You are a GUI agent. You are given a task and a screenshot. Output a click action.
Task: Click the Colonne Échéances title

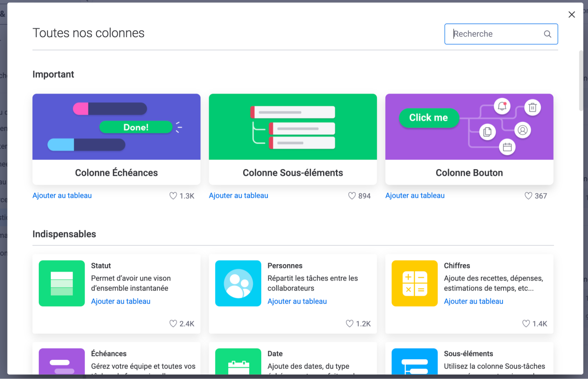(x=116, y=173)
